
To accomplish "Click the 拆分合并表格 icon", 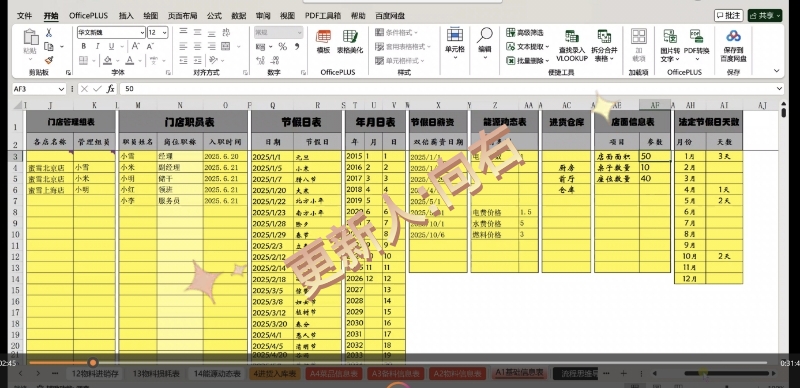I will coord(604,45).
